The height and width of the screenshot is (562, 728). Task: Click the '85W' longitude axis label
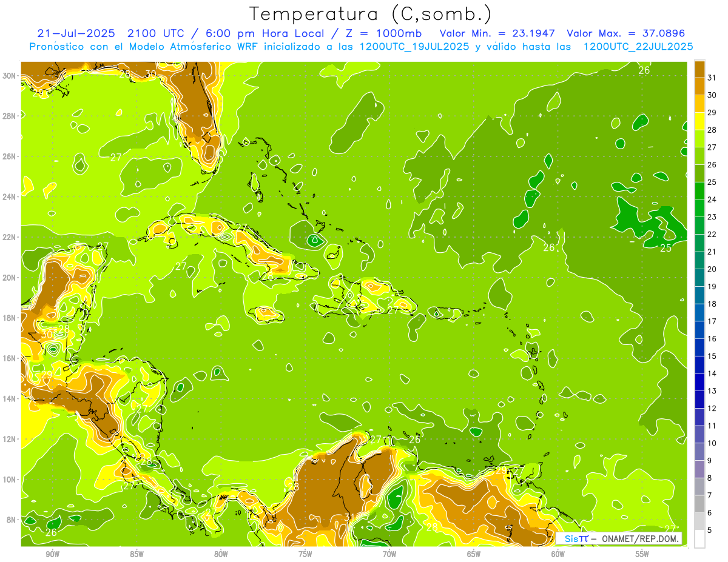[x=136, y=554]
